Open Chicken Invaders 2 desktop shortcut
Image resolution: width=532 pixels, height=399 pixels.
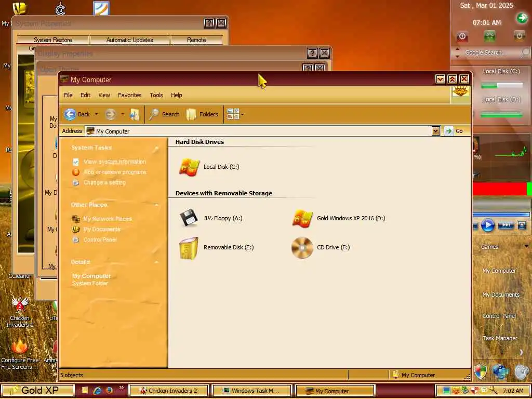[x=20, y=312]
